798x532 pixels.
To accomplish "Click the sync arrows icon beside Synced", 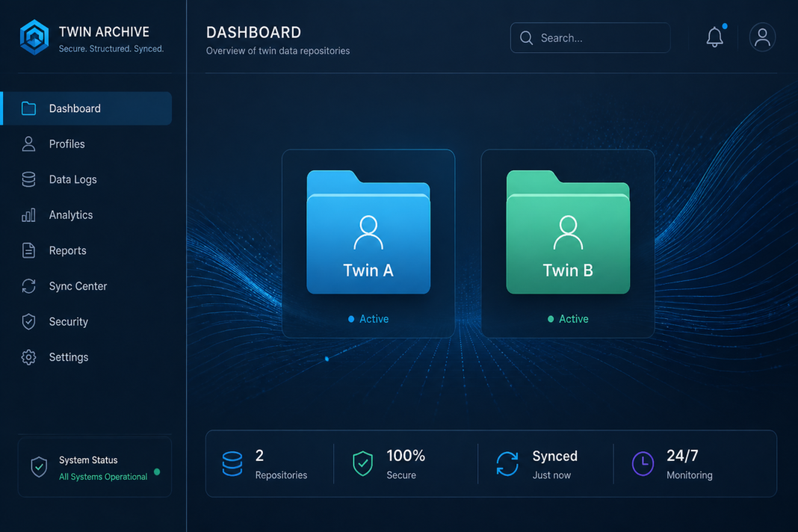I will coord(507,464).
